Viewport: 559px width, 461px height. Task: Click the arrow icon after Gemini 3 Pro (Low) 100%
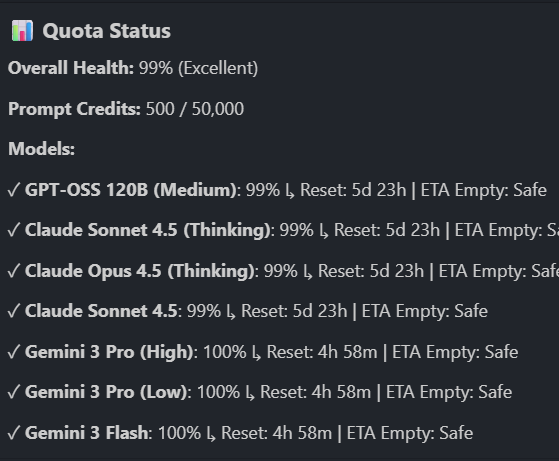pos(250,394)
